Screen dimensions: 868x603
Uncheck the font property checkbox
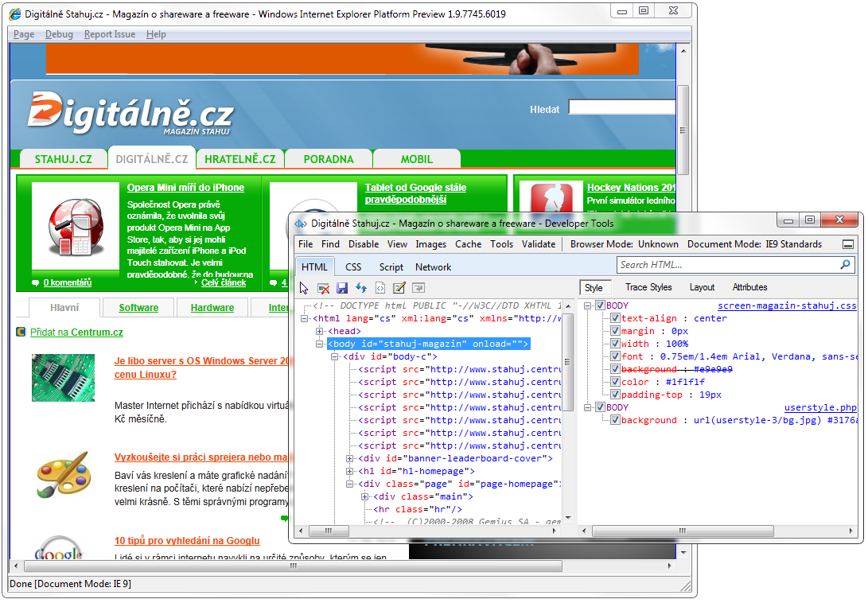click(615, 356)
